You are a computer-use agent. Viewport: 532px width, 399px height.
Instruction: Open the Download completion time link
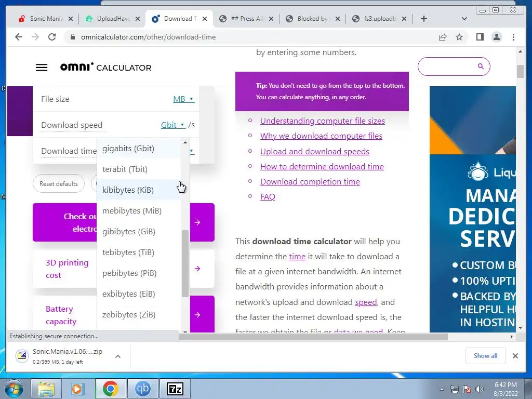click(310, 181)
